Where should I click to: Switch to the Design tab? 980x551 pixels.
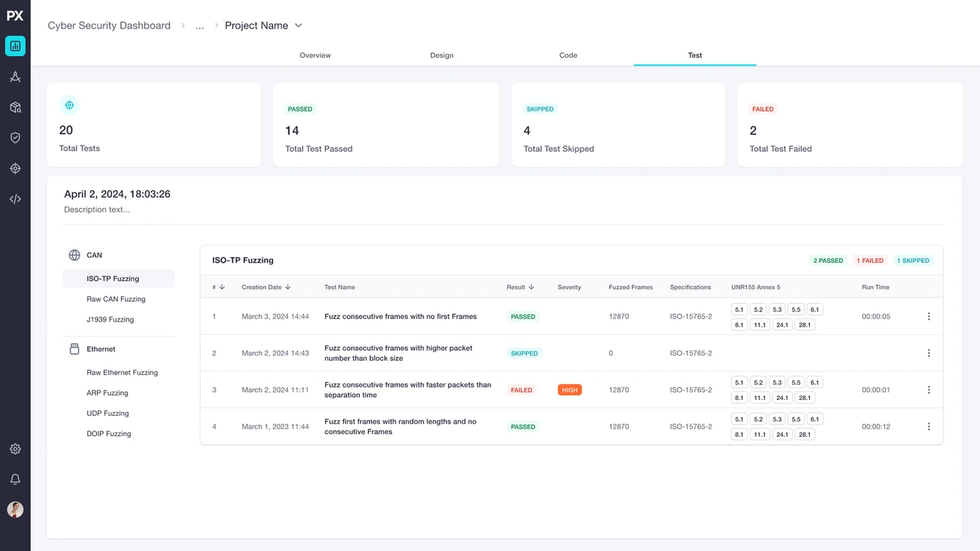tap(442, 55)
